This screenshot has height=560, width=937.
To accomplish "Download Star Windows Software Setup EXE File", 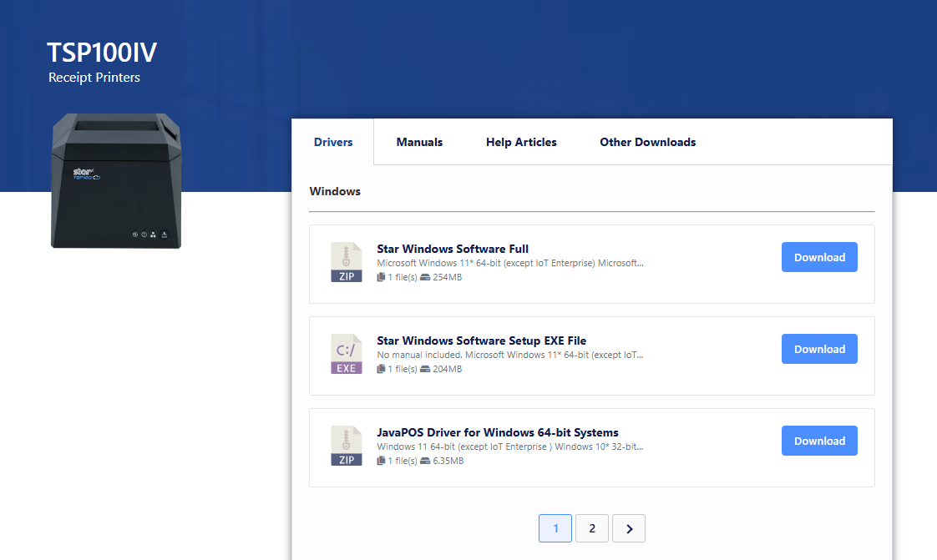I will click(819, 349).
